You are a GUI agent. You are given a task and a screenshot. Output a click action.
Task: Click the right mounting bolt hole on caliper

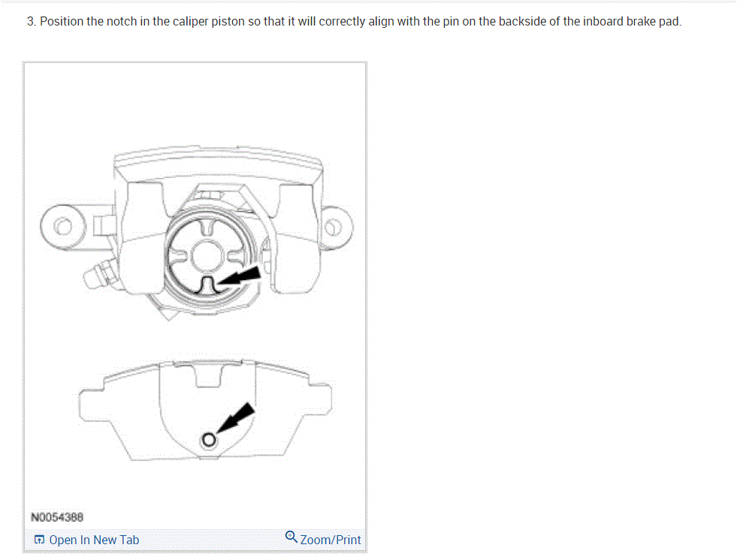pyautogui.click(x=334, y=228)
